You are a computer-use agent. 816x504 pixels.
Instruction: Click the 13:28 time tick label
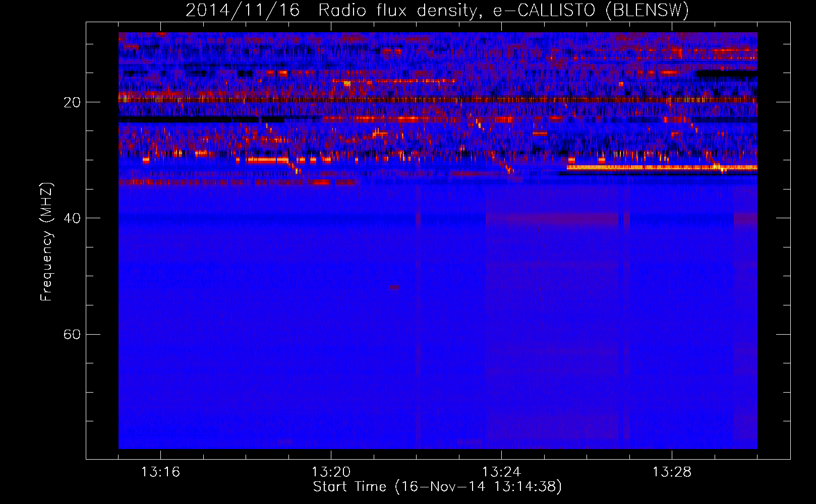[x=672, y=472]
